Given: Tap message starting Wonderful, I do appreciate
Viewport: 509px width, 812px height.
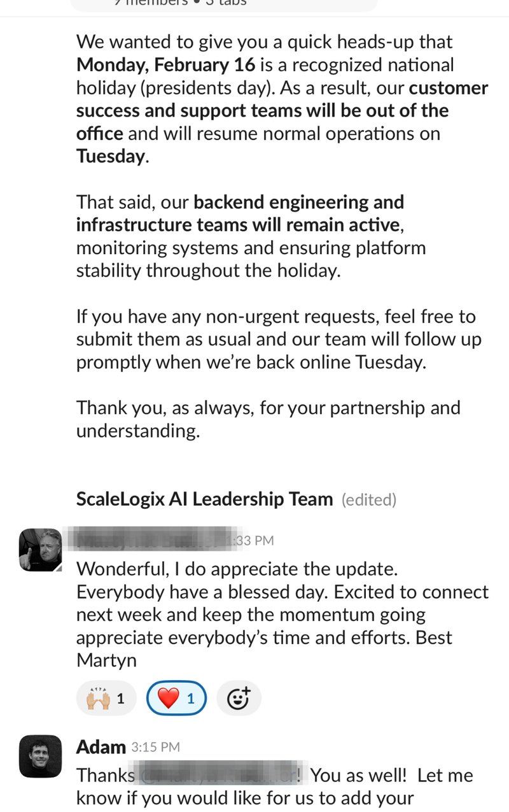Looking at the screenshot, I should [x=282, y=614].
